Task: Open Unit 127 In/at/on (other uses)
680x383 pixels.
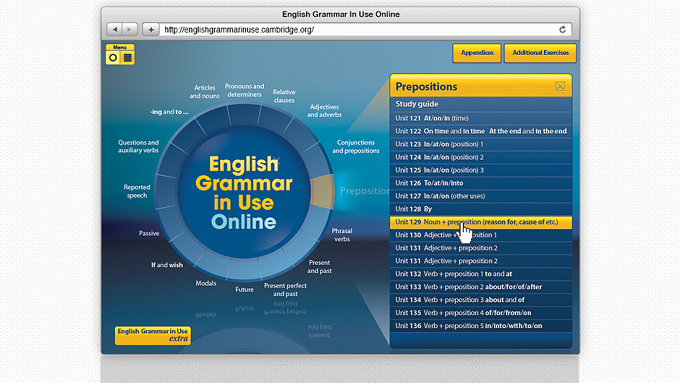Action: click(481, 196)
